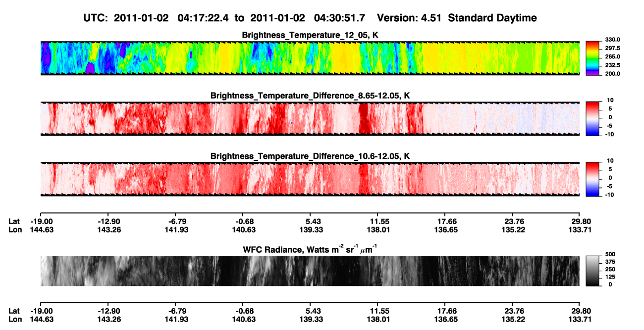Select the Brightness_Temperature_12_05 image strip
Image resolution: width=644 pixels, height=330 pixels.
coord(310,58)
